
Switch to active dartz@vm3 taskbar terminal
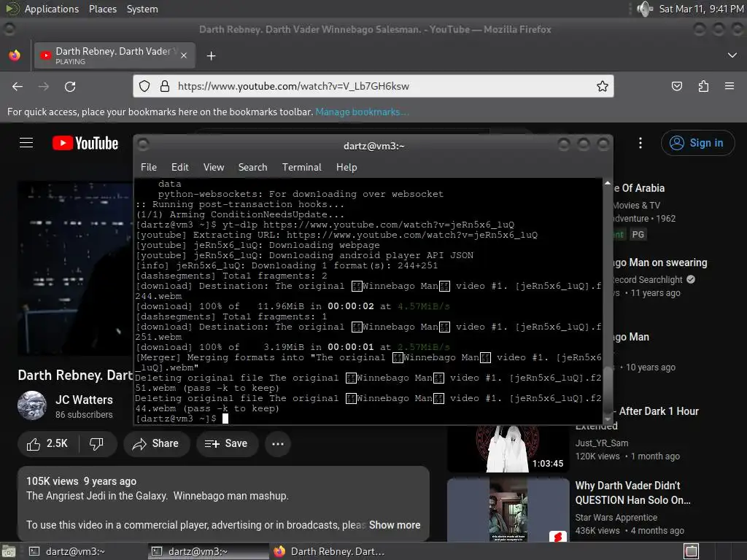[209, 551]
